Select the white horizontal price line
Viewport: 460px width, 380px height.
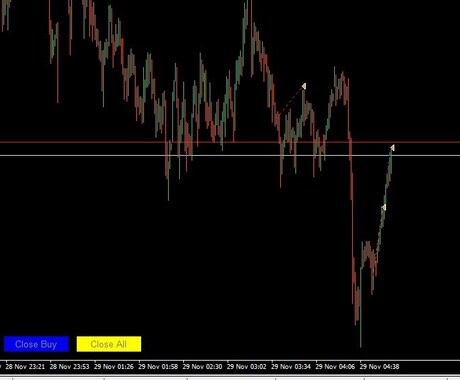click(x=230, y=155)
